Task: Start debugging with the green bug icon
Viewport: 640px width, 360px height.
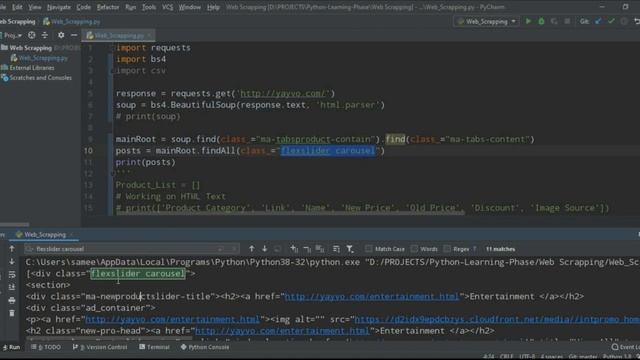Action: tap(541, 21)
